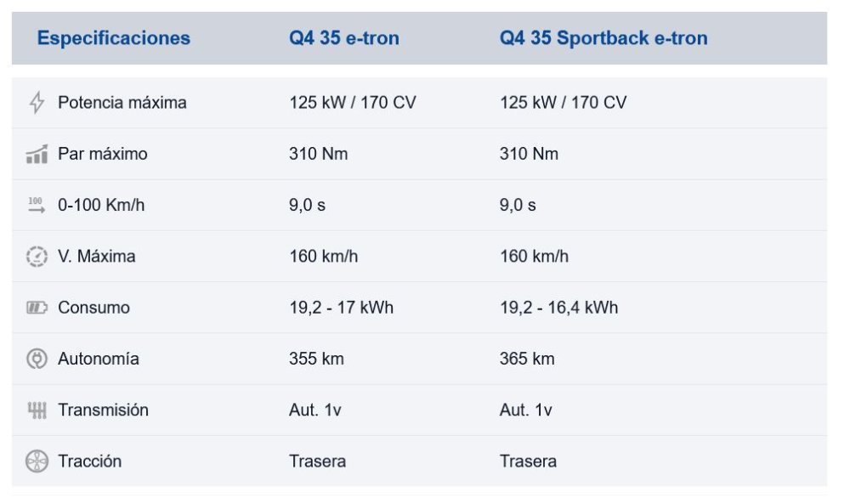Image resolution: width=850 pixels, height=504 pixels.
Task: Click the 355 km autonomy value
Action: point(316,359)
